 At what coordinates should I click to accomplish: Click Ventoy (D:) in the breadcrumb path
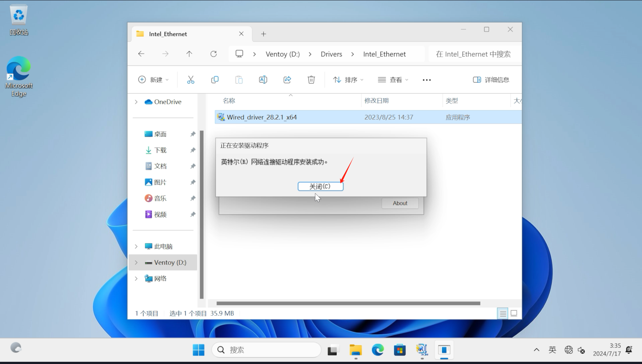[283, 54]
